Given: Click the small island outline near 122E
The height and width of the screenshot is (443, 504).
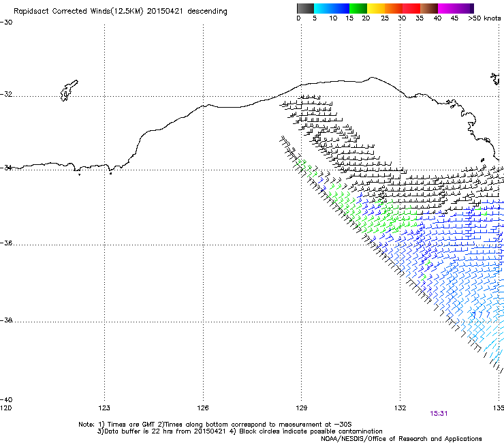Looking at the screenshot, I should [69, 91].
